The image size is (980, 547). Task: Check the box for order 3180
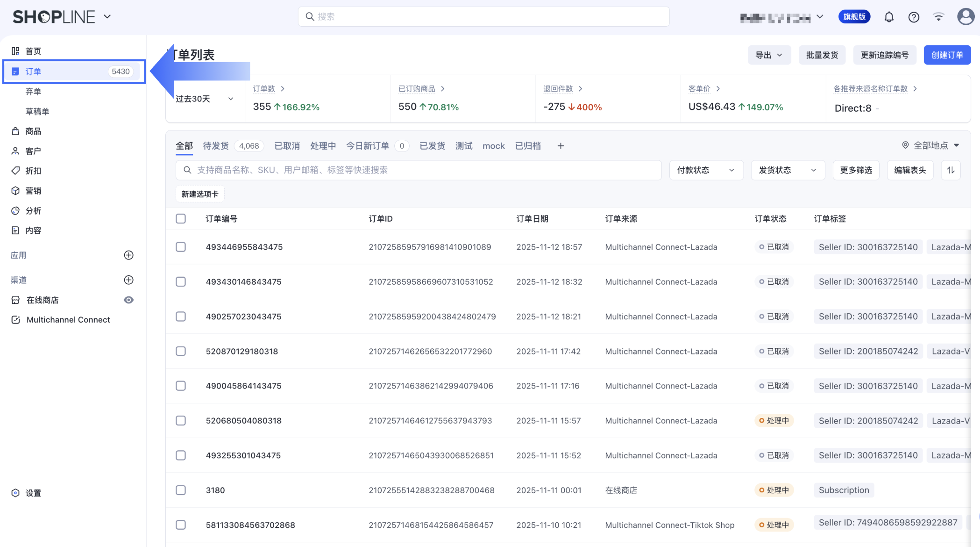pyautogui.click(x=181, y=490)
